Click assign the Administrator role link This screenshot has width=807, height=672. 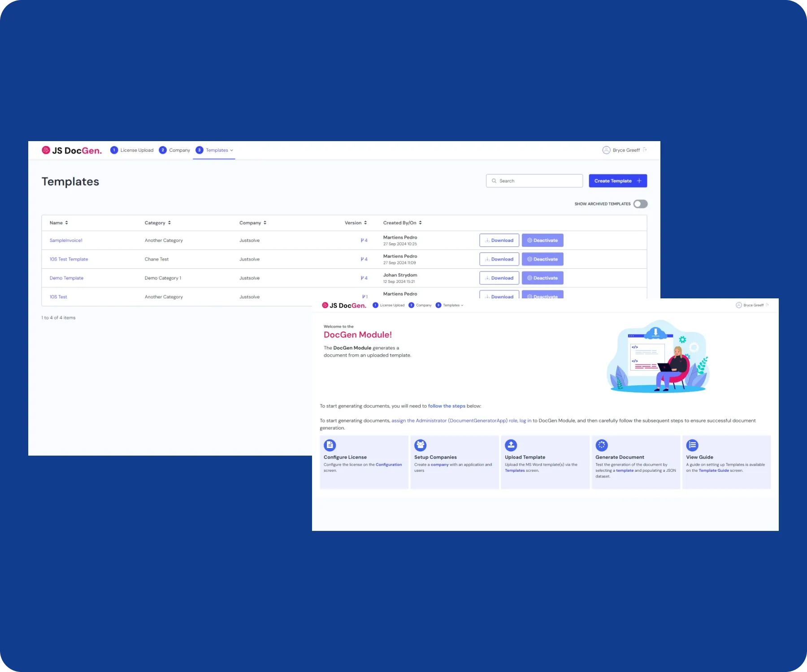point(455,421)
